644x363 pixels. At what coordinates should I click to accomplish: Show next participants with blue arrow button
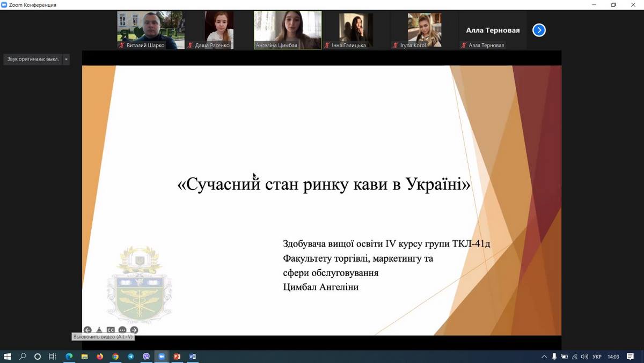click(x=539, y=30)
